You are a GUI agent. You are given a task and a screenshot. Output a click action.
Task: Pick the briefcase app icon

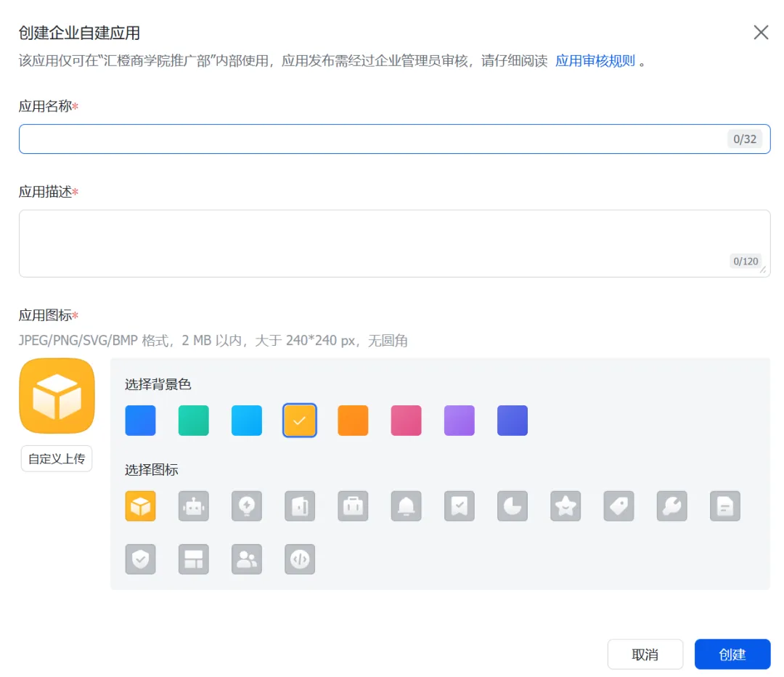353,506
